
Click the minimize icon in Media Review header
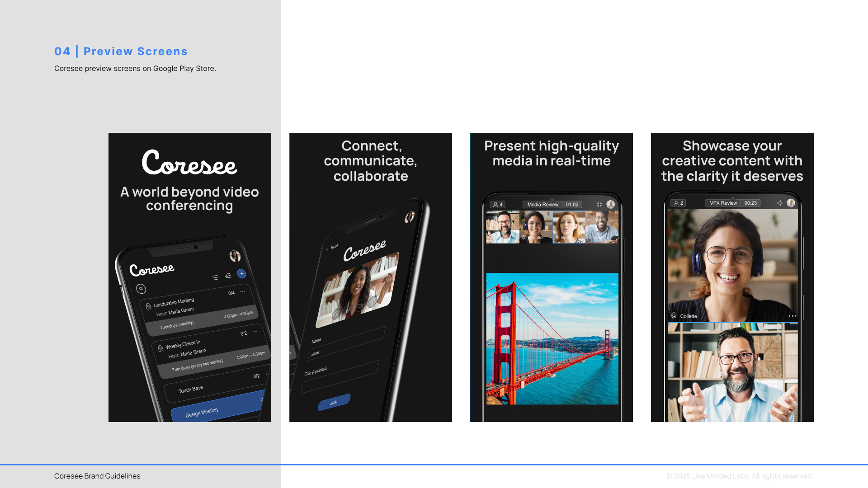(599, 205)
